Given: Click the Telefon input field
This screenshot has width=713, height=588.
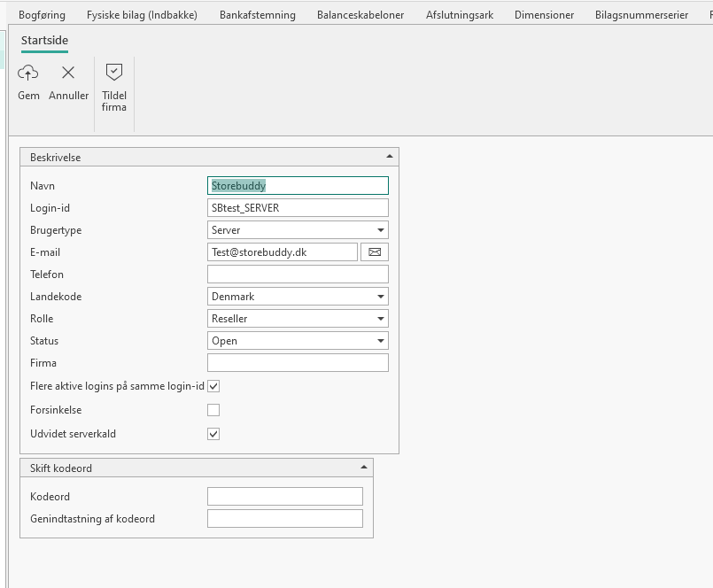Looking at the screenshot, I should click(x=297, y=275).
